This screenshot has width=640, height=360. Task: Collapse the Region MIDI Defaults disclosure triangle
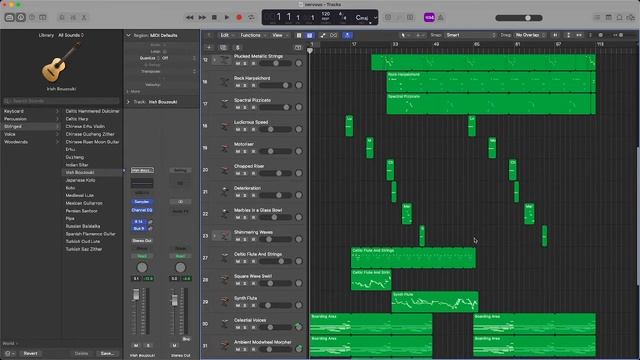point(128,36)
